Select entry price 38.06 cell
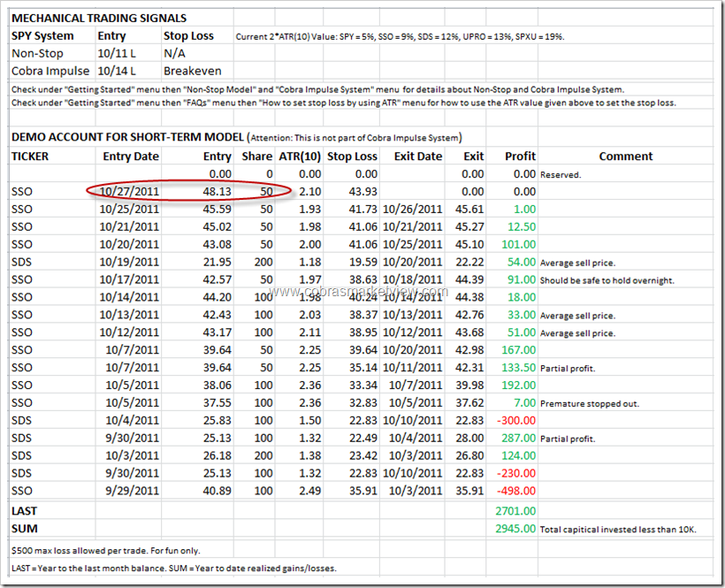The image size is (725, 588). pos(217,385)
